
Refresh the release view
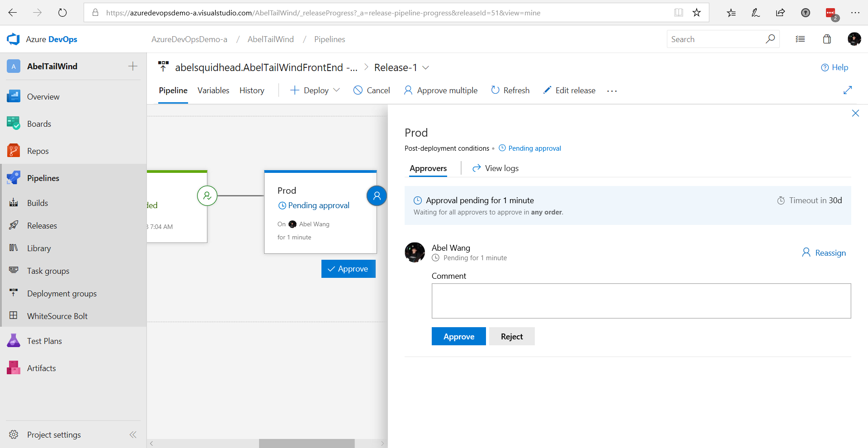tap(510, 91)
